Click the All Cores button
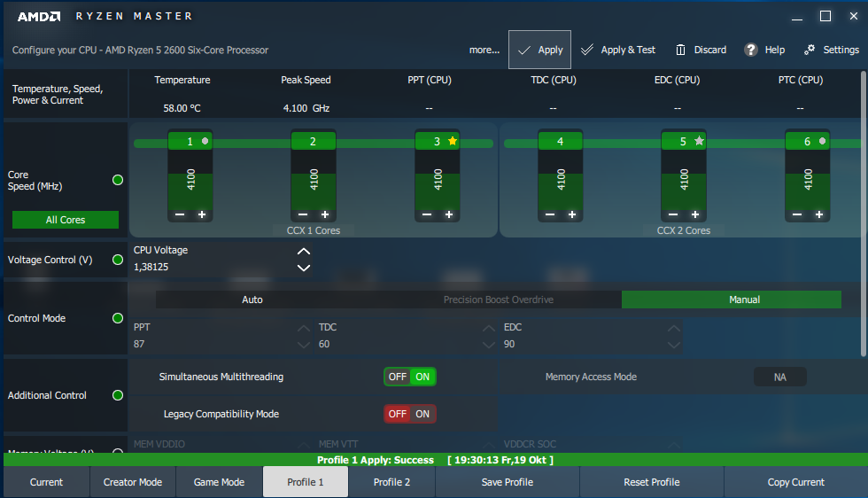868x498 pixels. coord(66,220)
